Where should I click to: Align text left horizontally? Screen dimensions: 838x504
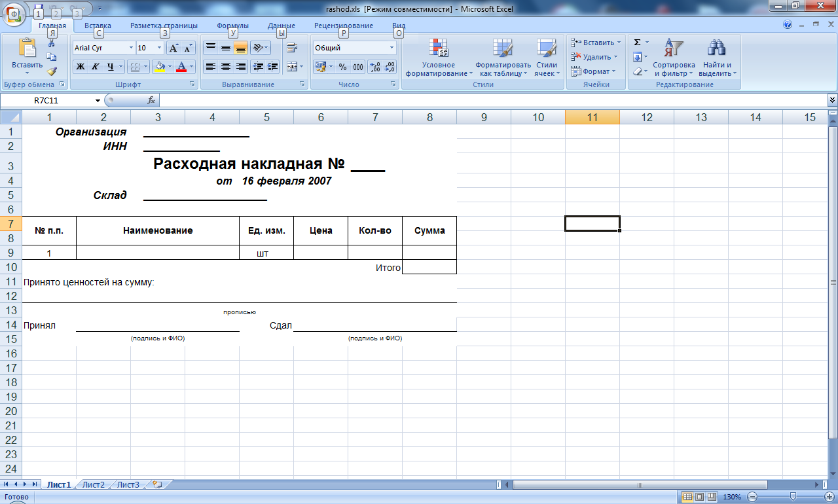click(210, 66)
